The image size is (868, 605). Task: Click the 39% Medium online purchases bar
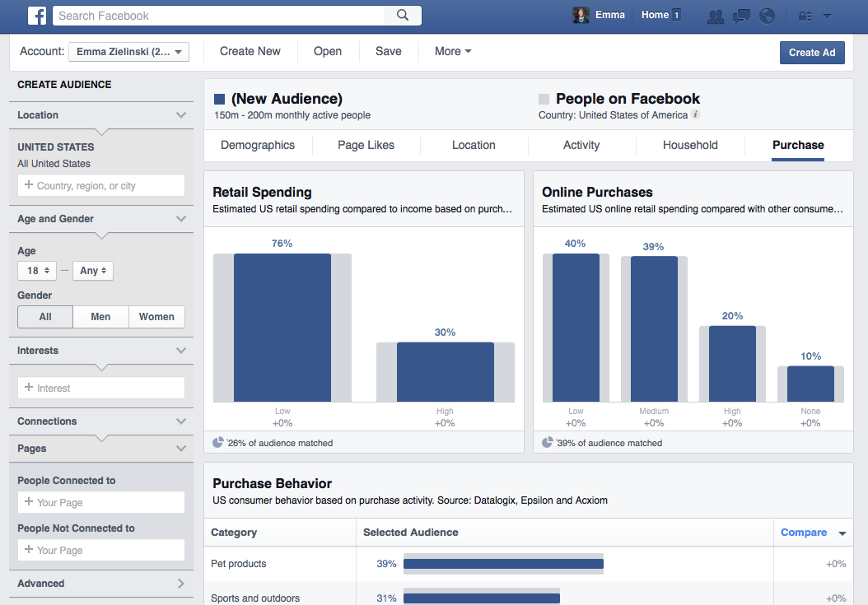pos(654,328)
